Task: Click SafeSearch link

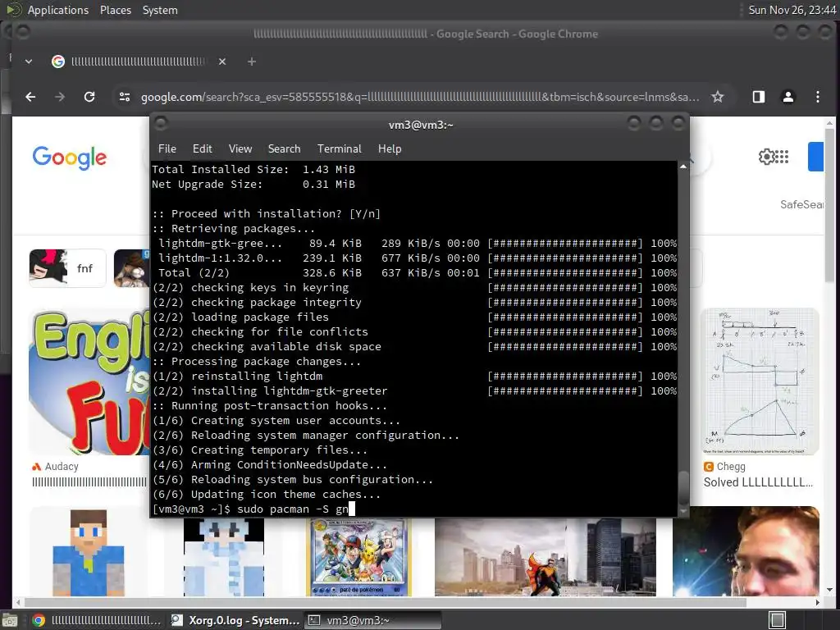Action: pyautogui.click(x=801, y=204)
